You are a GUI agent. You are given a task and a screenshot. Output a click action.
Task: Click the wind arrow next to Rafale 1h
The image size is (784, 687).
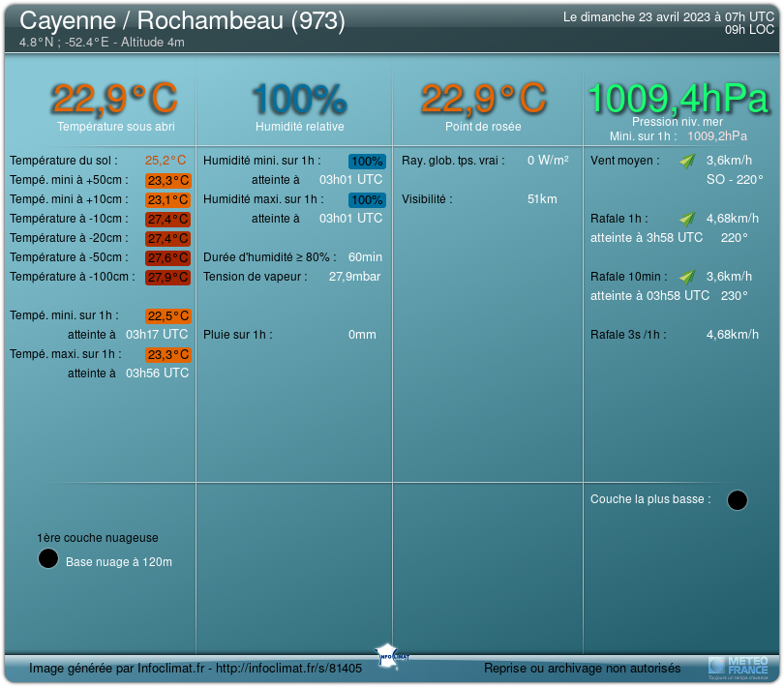click(687, 219)
